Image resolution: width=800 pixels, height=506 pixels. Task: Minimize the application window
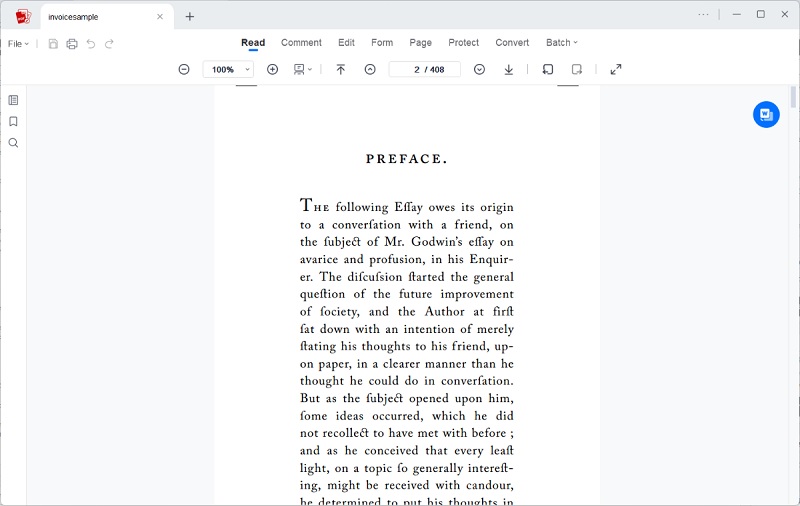(x=737, y=14)
